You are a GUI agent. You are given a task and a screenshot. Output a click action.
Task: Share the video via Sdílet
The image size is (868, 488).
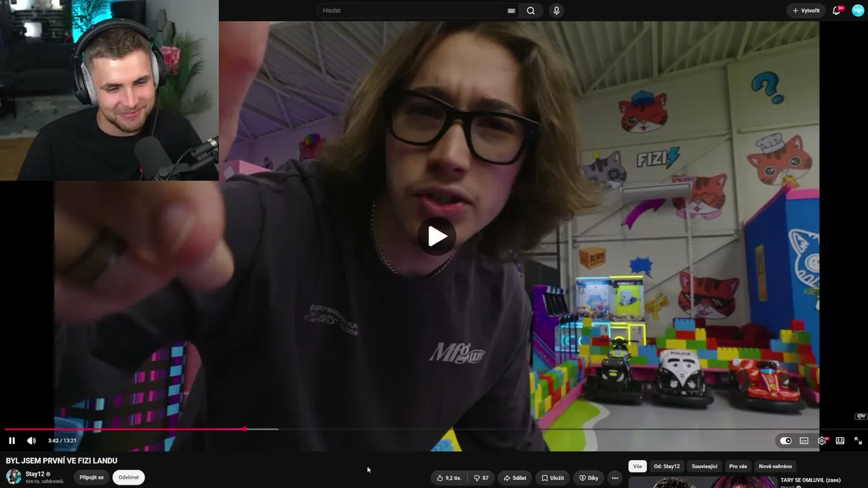click(x=515, y=478)
